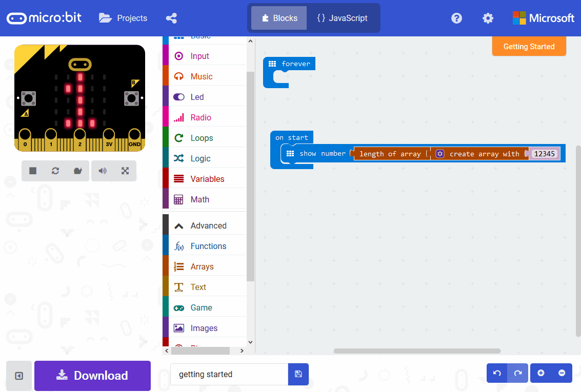
Task: Switch to the JavaScript editor tab
Action: coord(343,18)
